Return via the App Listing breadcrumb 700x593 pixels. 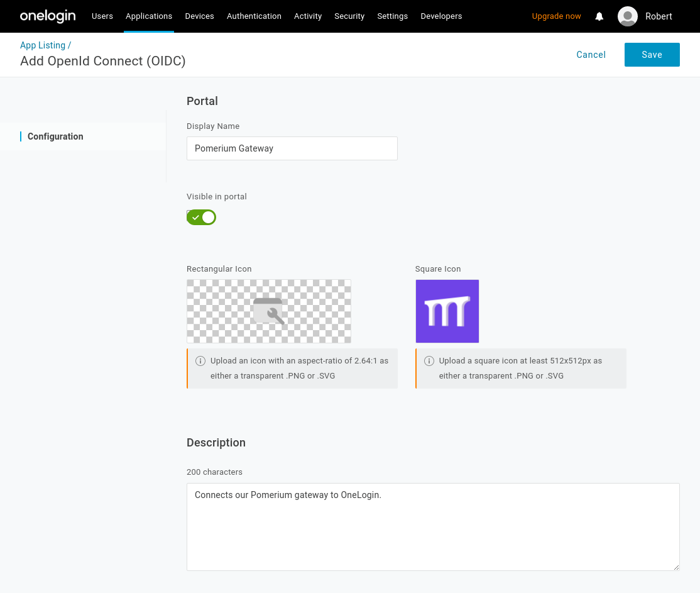point(42,45)
